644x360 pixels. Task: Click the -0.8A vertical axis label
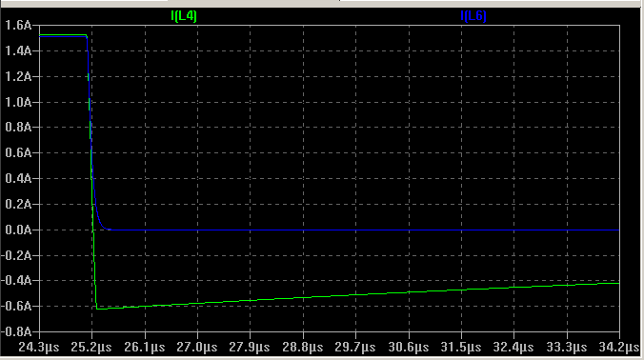16,331
